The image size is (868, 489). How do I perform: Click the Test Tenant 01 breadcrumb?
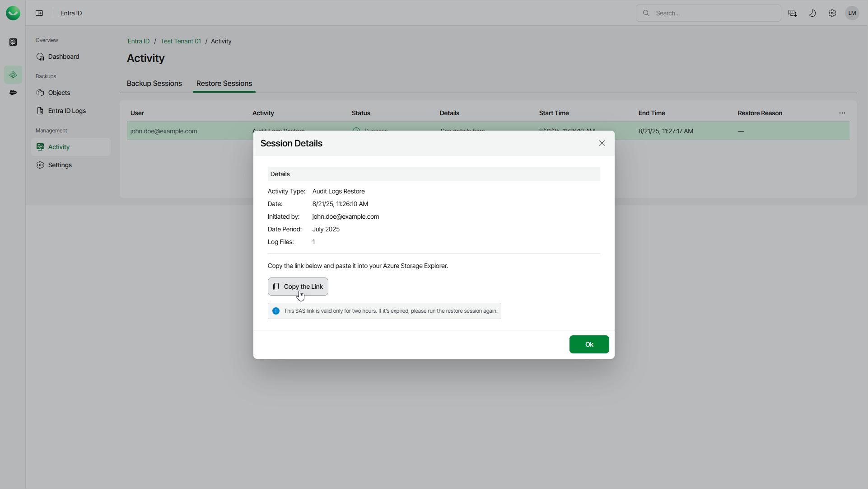pos(181,41)
